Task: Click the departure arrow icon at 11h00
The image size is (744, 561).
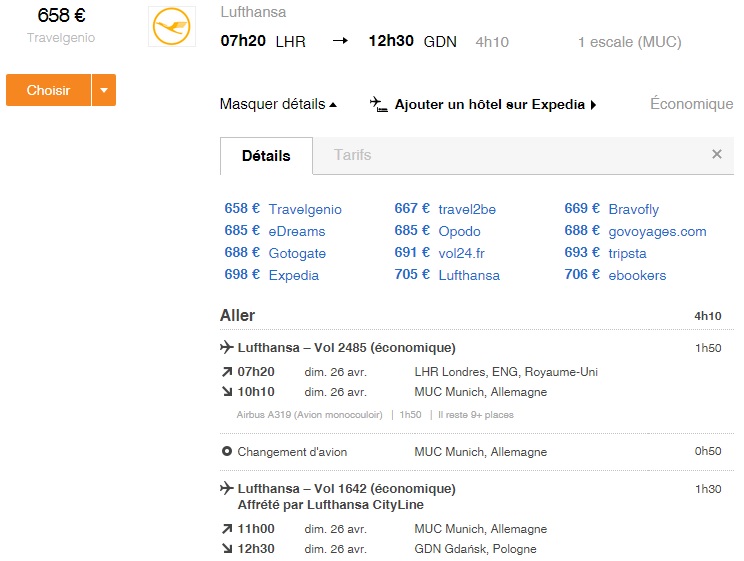Action: (x=227, y=529)
